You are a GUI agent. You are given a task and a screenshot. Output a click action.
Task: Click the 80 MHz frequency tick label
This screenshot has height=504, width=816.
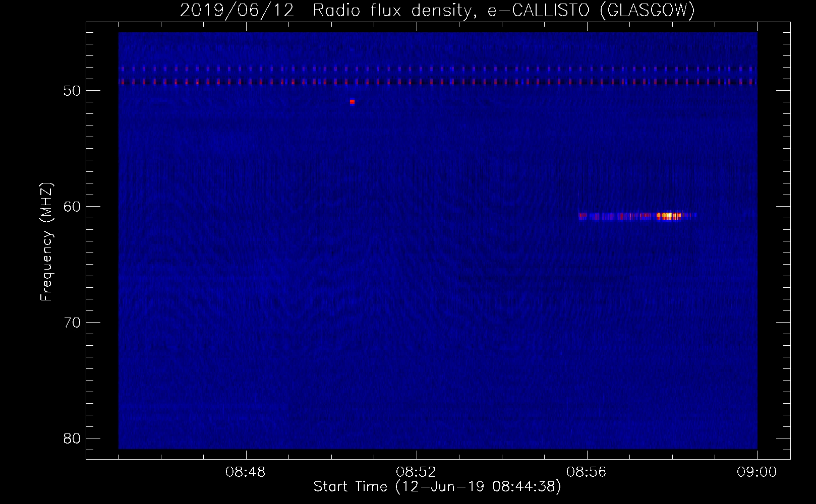coord(72,438)
